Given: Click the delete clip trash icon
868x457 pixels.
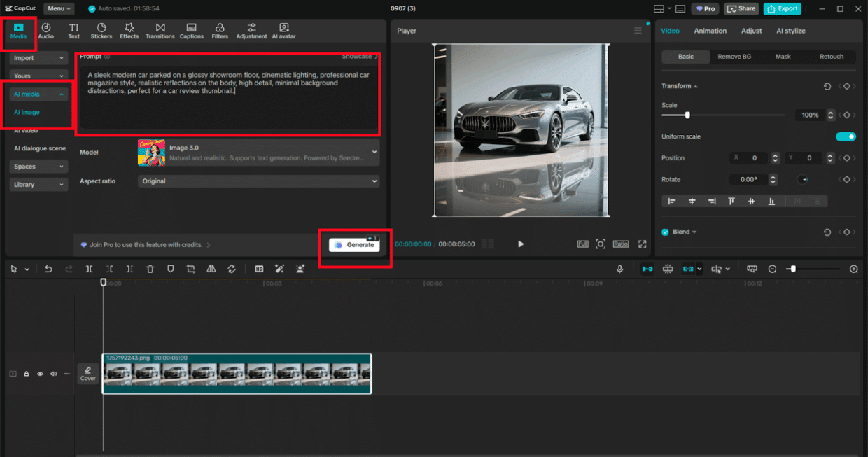Looking at the screenshot, I should (x=150, y=269).
